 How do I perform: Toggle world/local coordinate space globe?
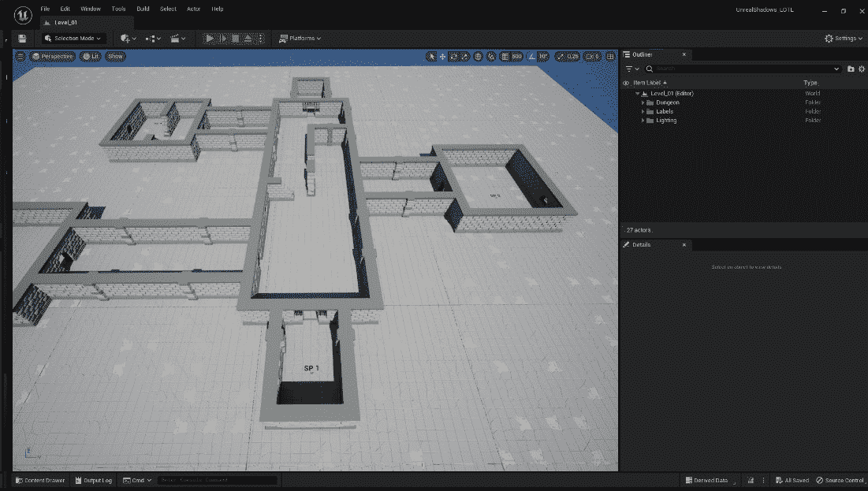click(x=478, y=57)
